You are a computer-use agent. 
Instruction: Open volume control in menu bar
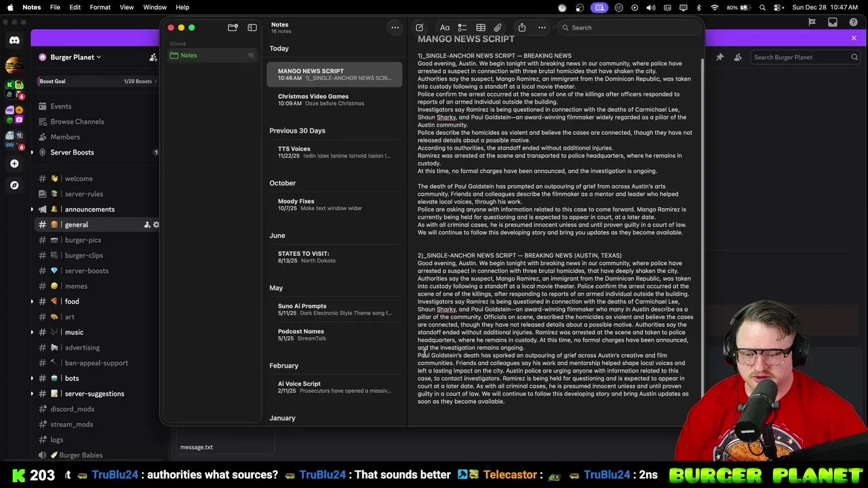coord(651,7)
